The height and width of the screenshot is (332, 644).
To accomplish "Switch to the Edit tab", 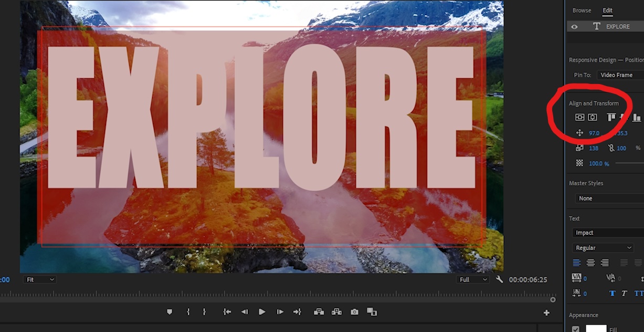I will point(607,11).
